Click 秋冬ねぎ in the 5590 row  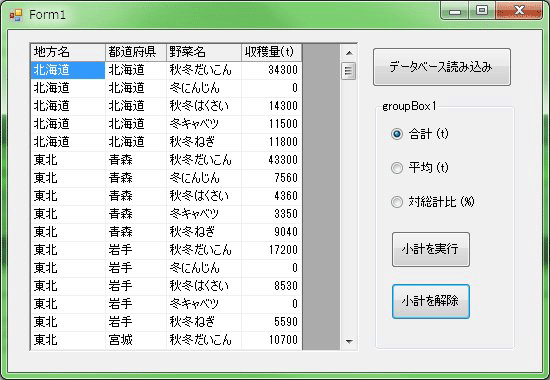click(204, 322)
